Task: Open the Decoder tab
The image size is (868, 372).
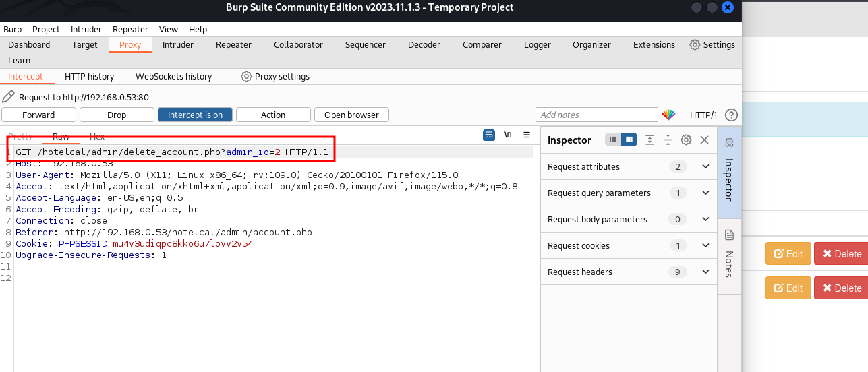Action: coord(424,44)
